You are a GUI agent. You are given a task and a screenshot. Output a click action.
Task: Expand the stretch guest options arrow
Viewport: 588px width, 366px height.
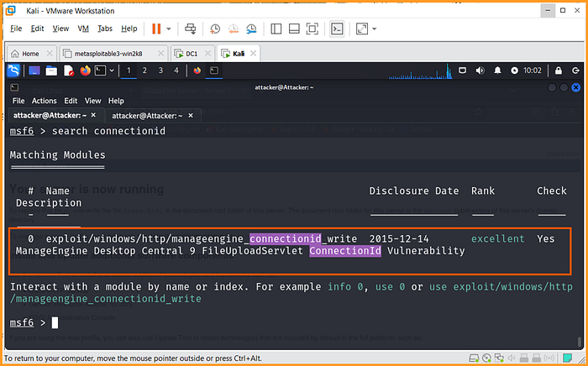(375, 29)
